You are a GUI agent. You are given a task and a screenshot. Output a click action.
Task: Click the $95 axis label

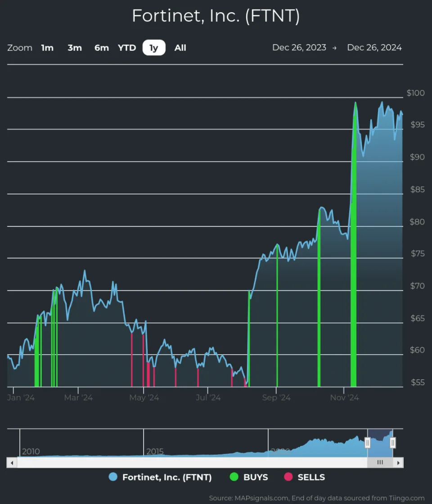(x=418, y=125)
